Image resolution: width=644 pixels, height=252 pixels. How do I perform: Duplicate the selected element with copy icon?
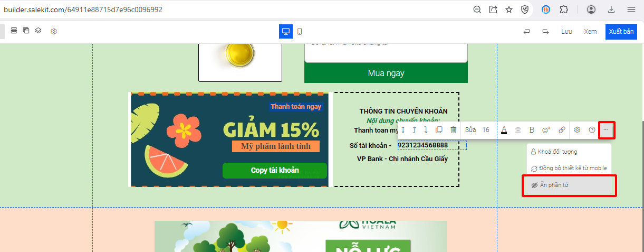pos(439,129)
